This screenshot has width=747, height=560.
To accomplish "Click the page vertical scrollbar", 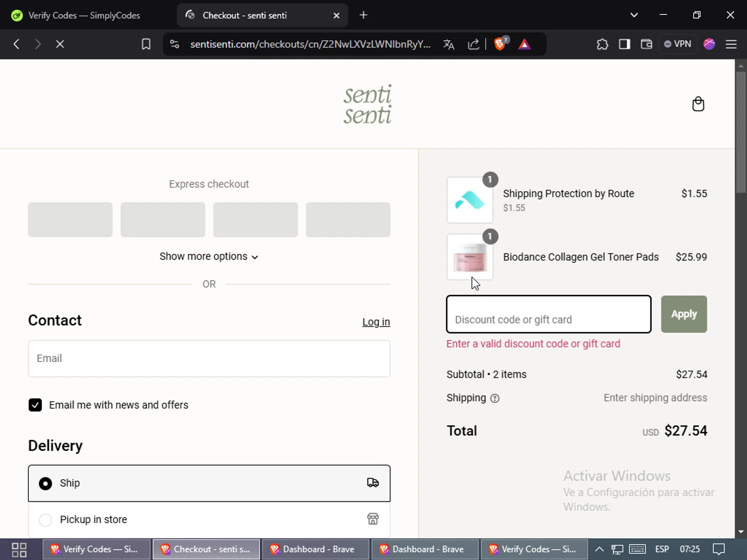I will pyautogui.click(x=741, y=132).
